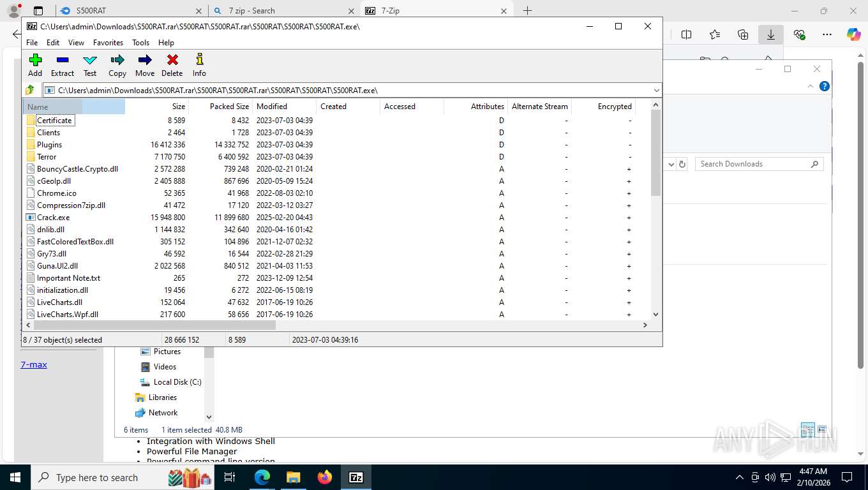Sort list by Encrypted column
This screenshot has height=490, width=868.
pos(604,107)
